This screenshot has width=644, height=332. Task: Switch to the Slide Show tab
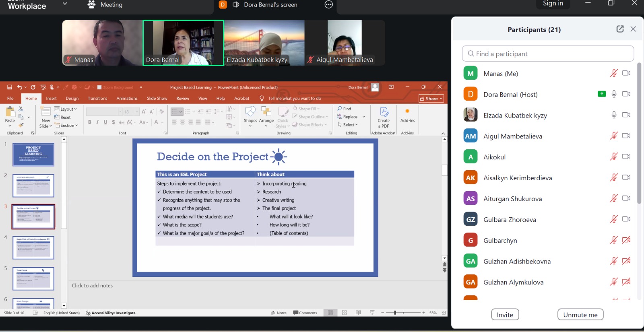[x=157, y=99]
